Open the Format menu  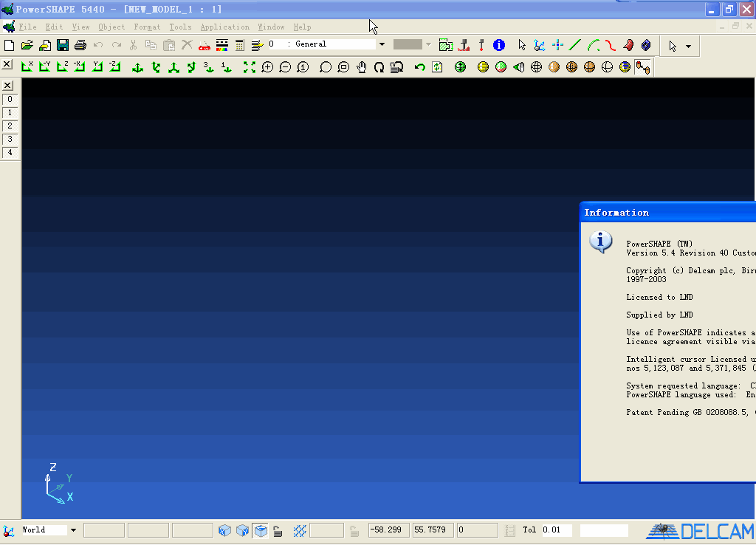click(147, 27)
